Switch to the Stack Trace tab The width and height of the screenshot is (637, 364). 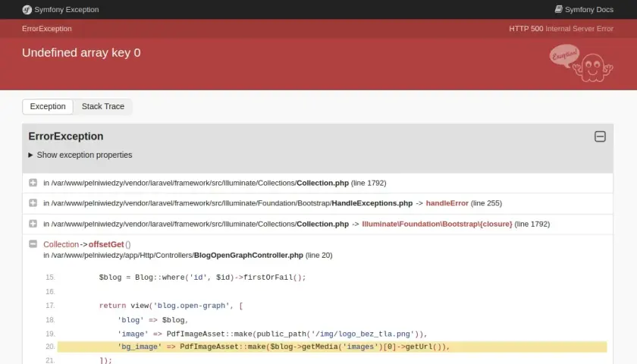[x=103, y=106]
